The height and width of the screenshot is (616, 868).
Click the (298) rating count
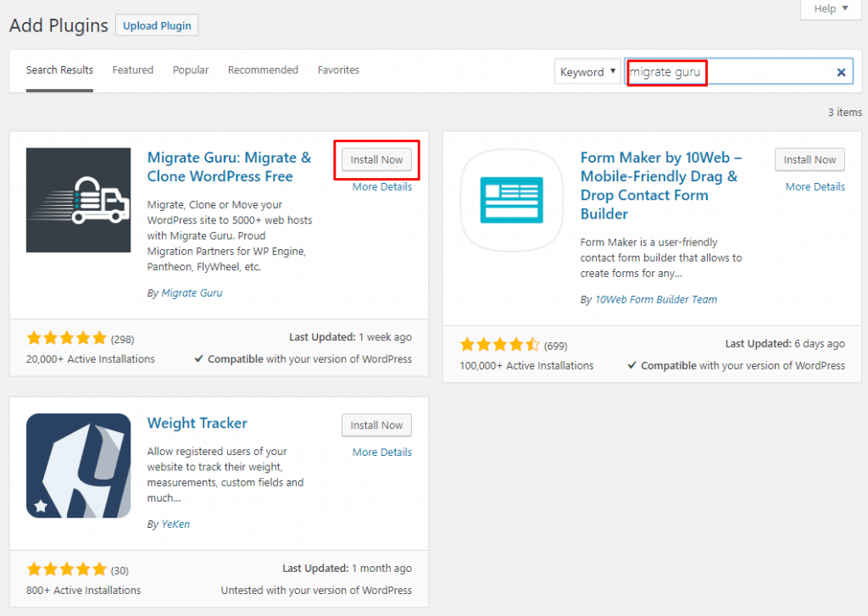[122, 339]
